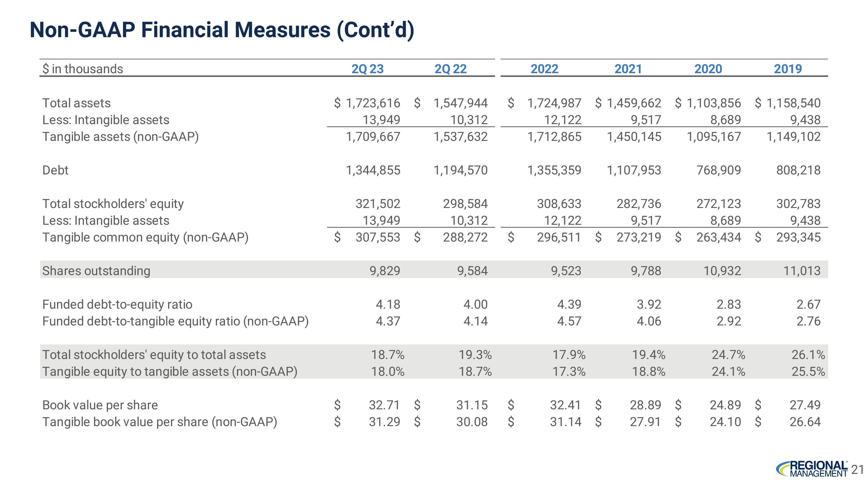868x488 pixels.
Task: Click the 2019 shares outstanding value 11,013
Action: pyautogui.click(x=802, y=271)
